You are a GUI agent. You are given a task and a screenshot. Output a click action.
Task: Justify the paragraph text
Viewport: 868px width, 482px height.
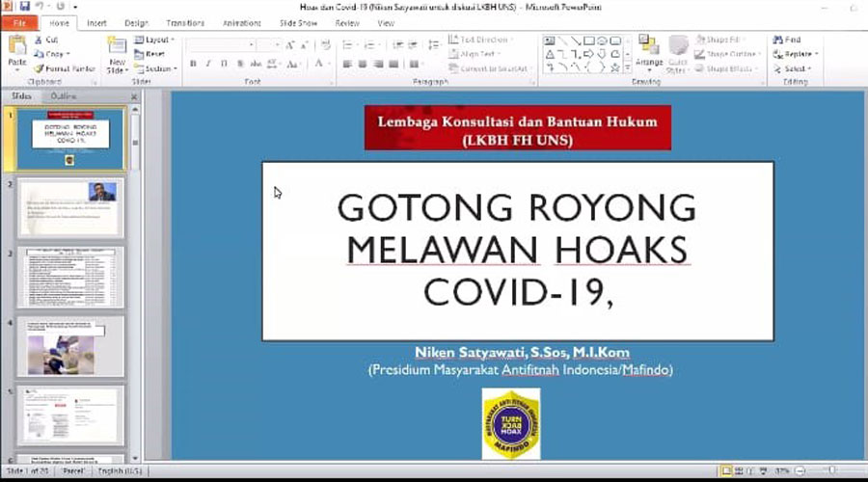click(393, 65)
